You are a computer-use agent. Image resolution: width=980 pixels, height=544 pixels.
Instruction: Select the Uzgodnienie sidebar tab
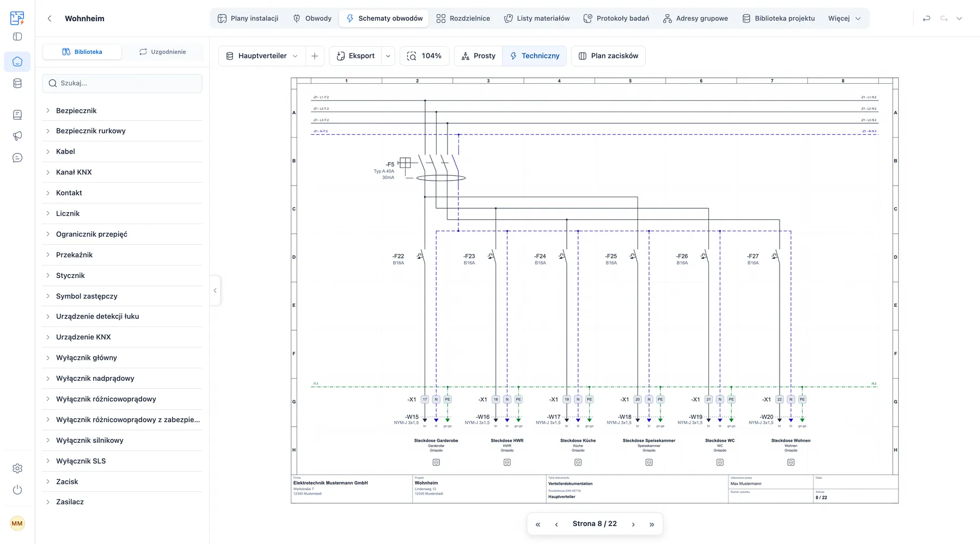coord(162,52)
